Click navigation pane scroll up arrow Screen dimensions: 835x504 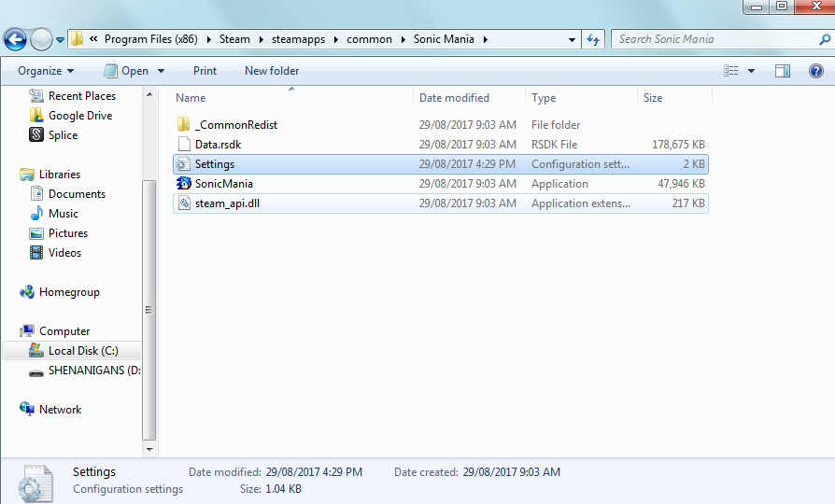[149, 94]
